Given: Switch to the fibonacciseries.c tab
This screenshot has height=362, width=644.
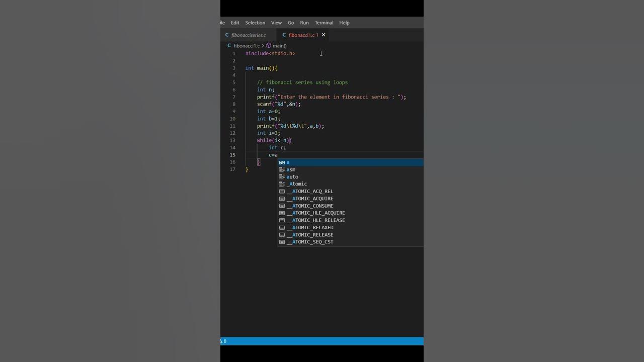Looking at the screenshot, I should point(249,35).
